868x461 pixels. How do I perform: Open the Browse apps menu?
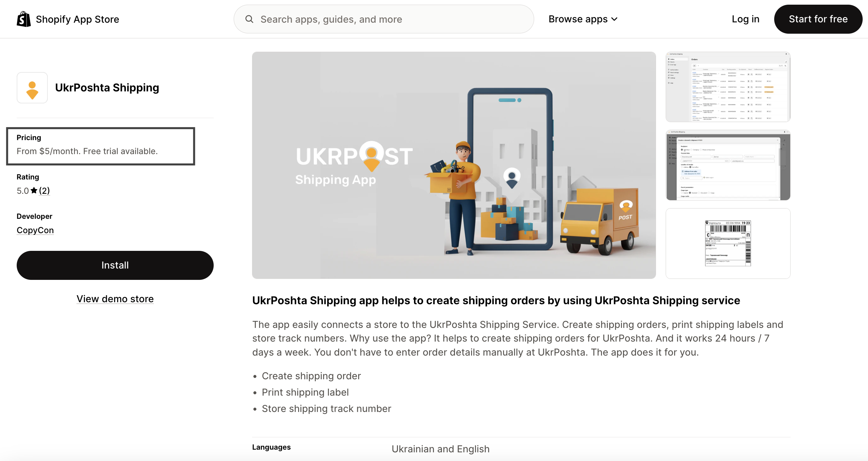point(583,19)
